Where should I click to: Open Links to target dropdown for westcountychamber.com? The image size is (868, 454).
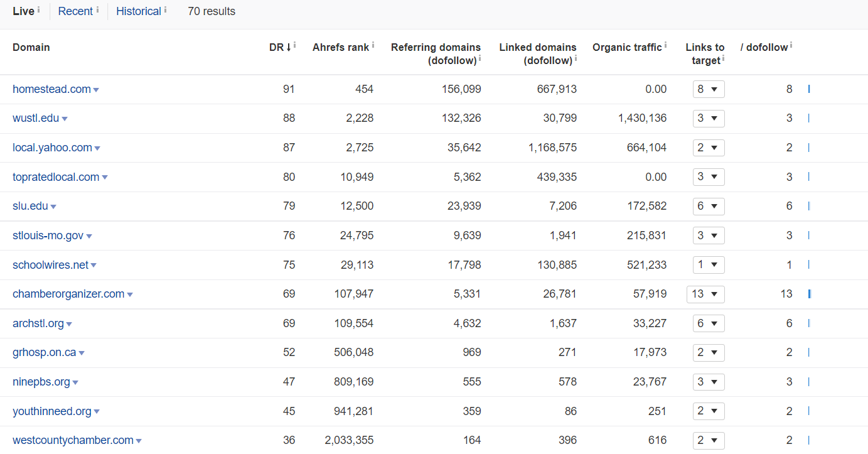coord(709,440)
